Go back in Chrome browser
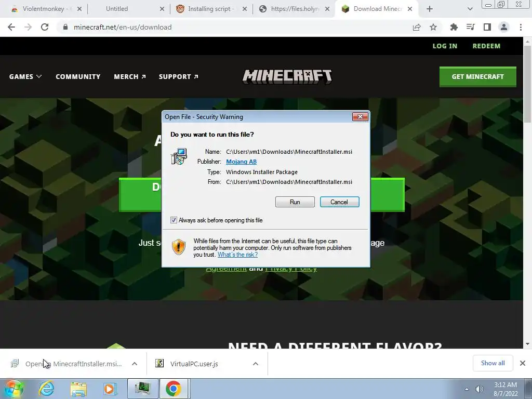Screen dimensions: 532x399 (11, 27)
